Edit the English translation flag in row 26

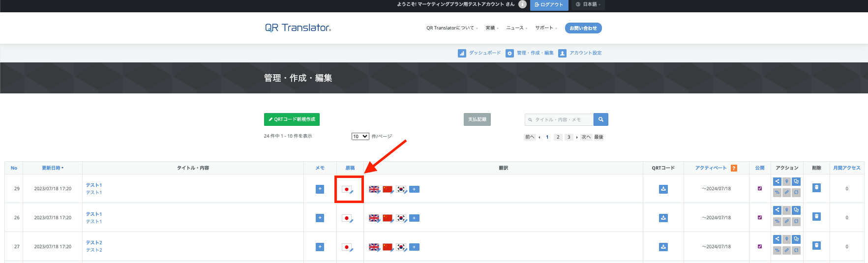tap(375, 218)
